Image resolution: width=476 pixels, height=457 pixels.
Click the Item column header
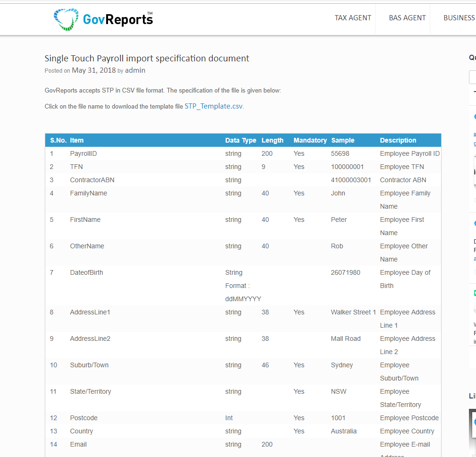[x=76, y=140]
